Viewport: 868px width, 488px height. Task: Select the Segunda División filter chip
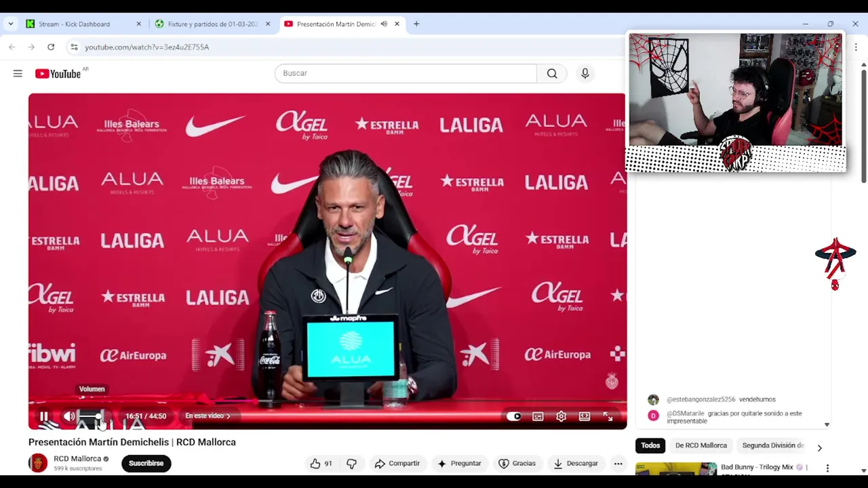773,445
